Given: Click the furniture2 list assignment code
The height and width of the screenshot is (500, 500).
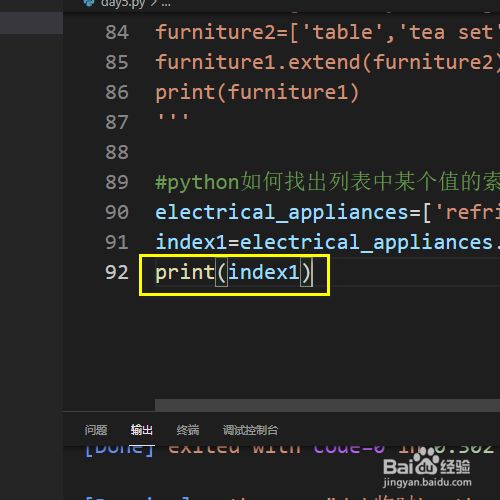Looking at the screenshot, I should 327,32.
